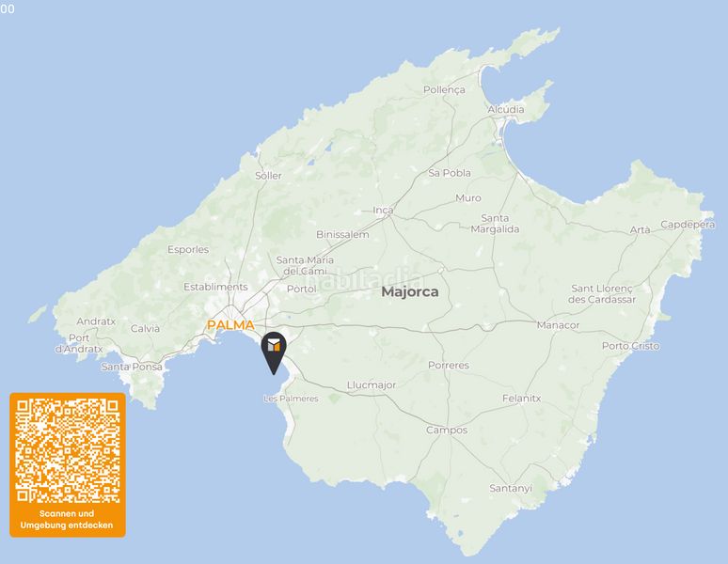728x564 pixels.
Task: Click the bold Majorca island label
Action: (x=410, y=291)
